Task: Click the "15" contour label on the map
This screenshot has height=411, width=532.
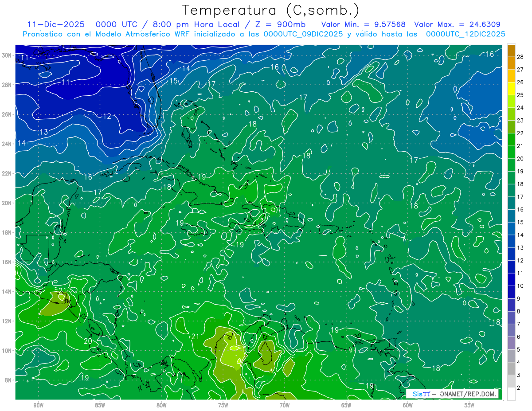Action: click(x=173, y=81)
